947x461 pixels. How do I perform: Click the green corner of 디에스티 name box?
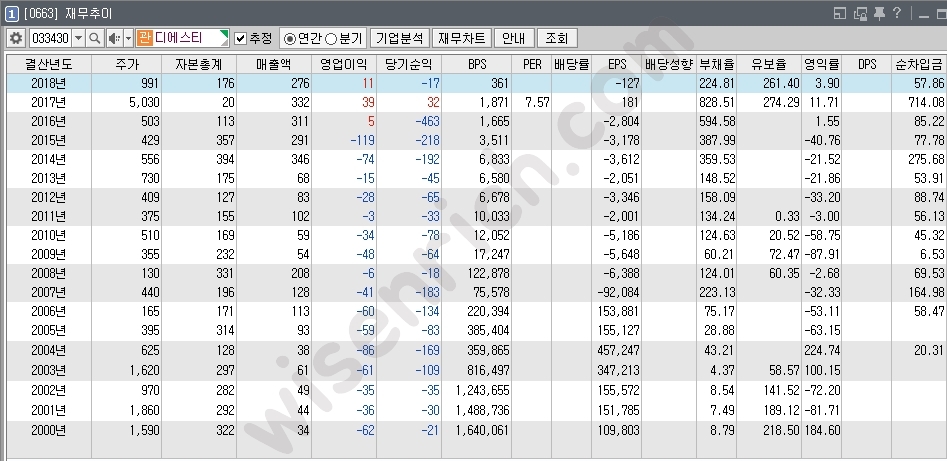225,34
